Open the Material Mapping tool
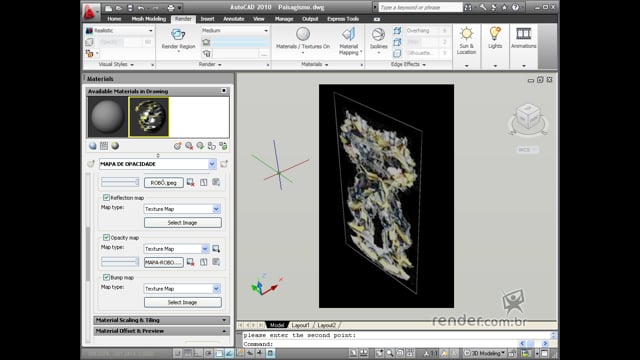Screen dimensions: 640x360 [x=349, y=41]
